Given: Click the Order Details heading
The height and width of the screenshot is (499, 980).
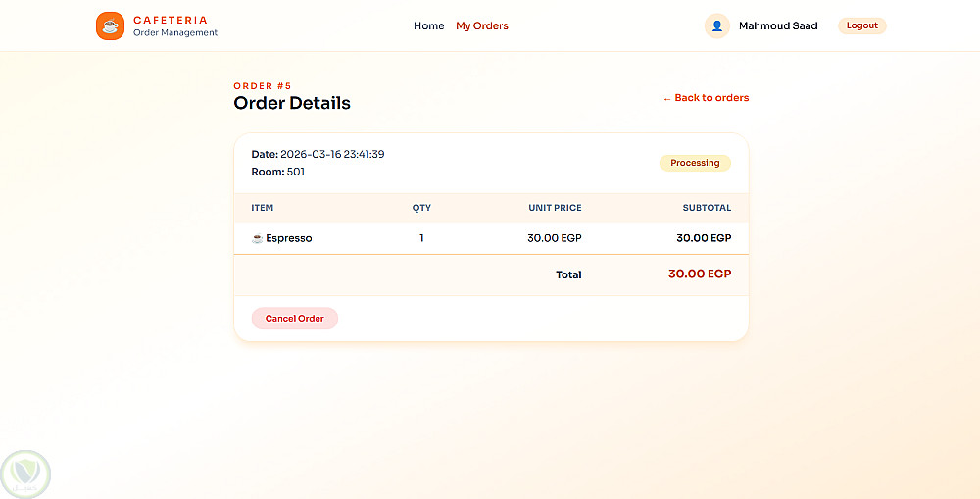Looking at the screenshot, I should click(292, 103).
